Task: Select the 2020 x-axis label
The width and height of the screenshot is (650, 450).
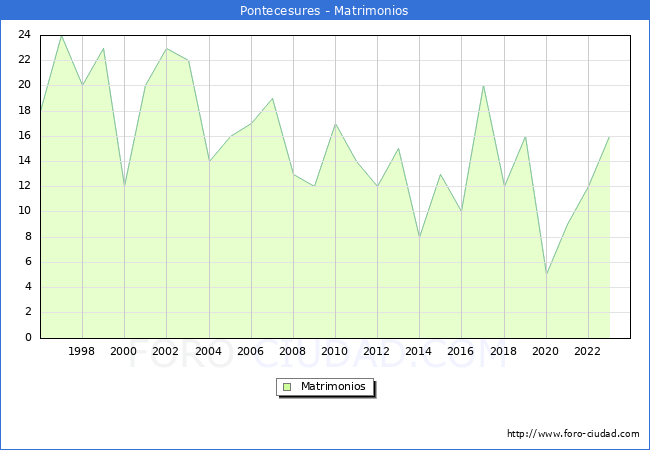Action: [546, 351]
